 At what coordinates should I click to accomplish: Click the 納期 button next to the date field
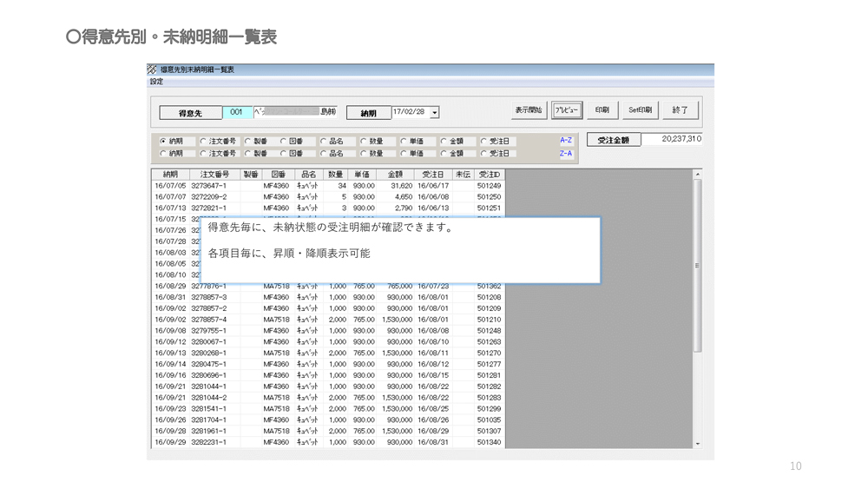tap(368, 113)
